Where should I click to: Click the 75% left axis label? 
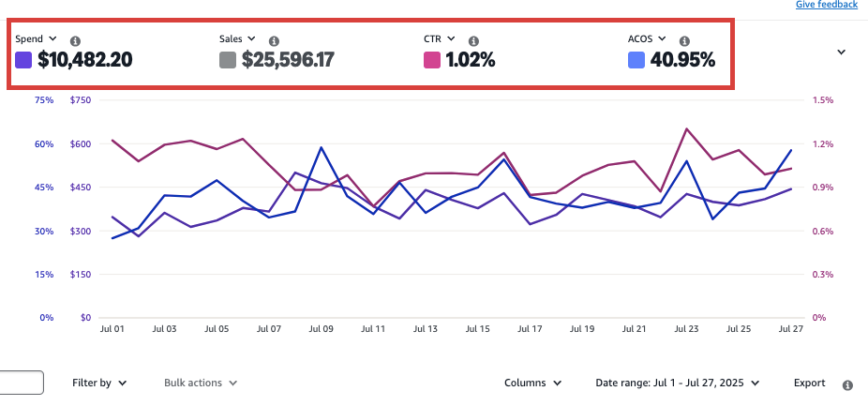[x=44, y=100]
